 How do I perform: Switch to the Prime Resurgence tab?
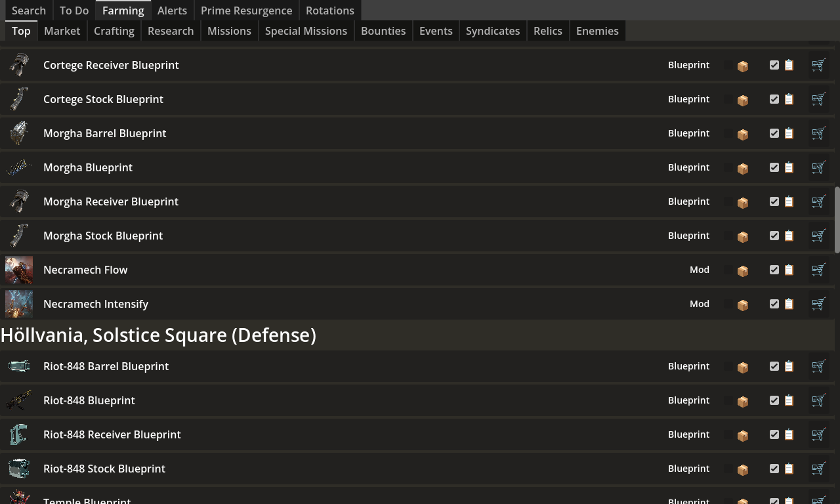[246, 10]
